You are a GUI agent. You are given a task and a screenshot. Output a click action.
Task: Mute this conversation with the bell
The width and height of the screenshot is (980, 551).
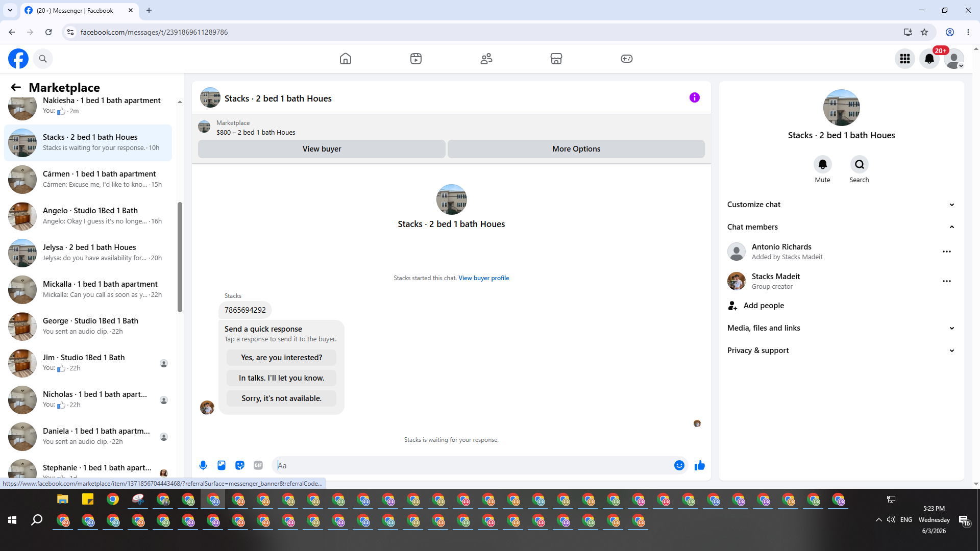[x=823, y=164]
